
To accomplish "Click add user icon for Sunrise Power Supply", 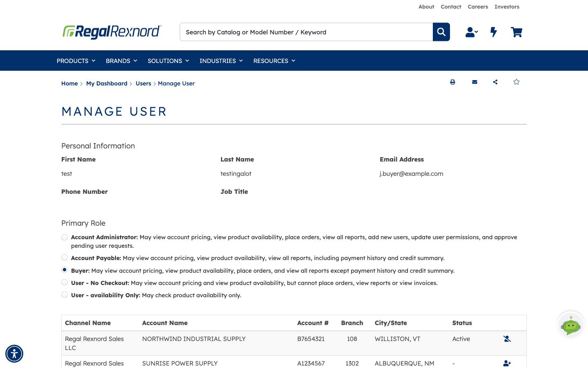I will 507,364.
